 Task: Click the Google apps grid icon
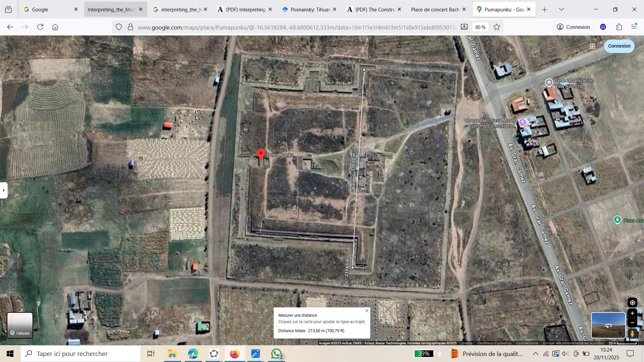point(593,46)
